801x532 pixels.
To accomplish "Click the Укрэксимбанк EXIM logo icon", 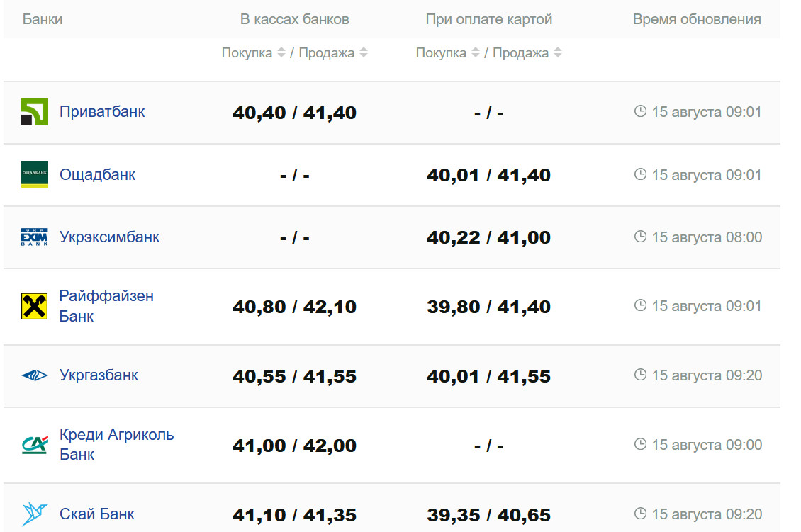I will pos(35,237).
